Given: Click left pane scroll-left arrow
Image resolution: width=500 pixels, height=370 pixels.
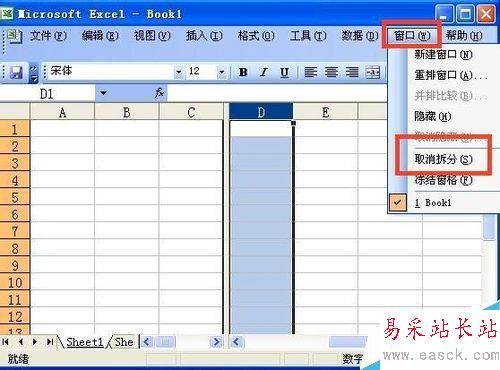Looking at the screenshot, I should (x=147, y=342).
